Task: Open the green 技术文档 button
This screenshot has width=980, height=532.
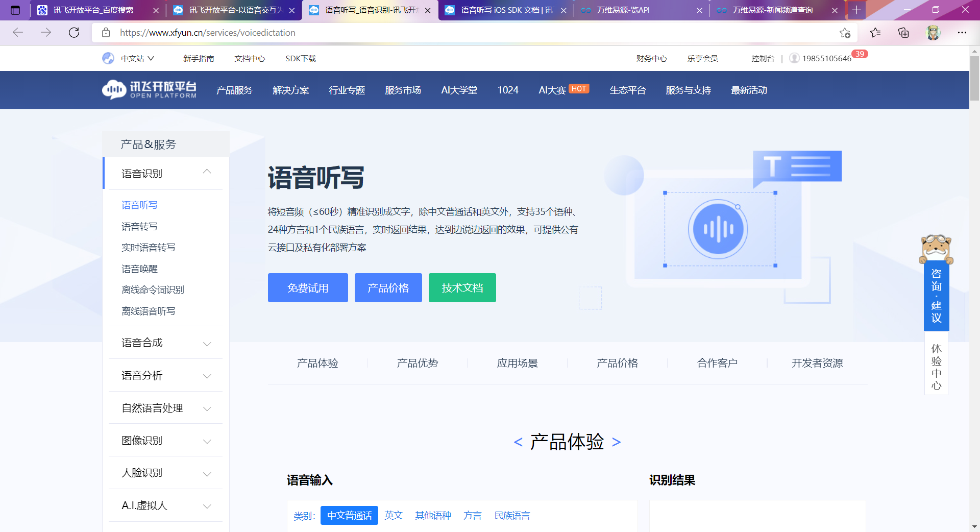Action: click(462, 287)
